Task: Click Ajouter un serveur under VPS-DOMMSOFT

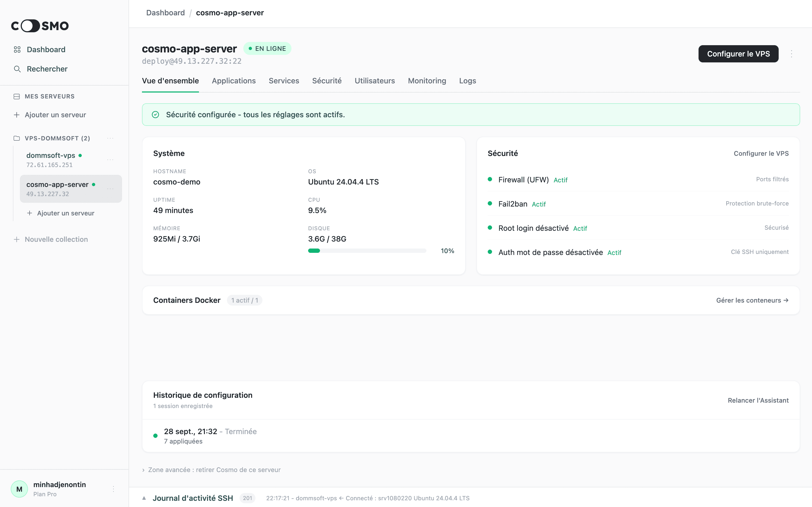Action: point(61,213)
